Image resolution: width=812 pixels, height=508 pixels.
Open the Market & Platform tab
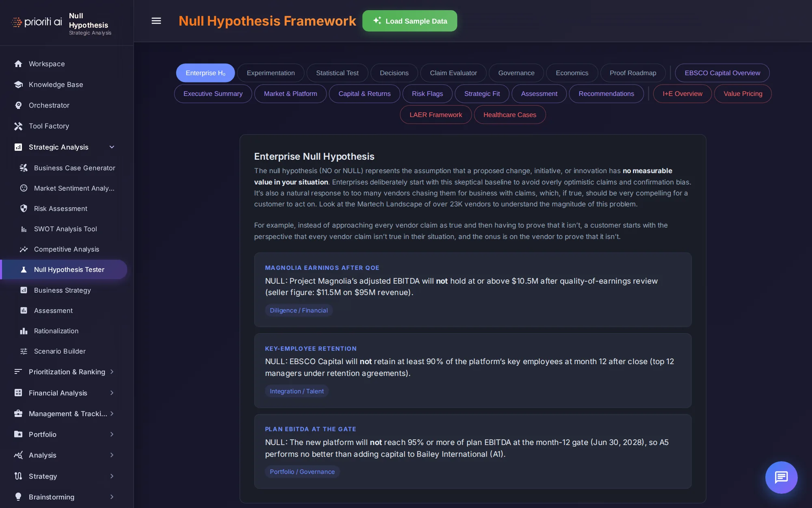(x=291, y=94)
